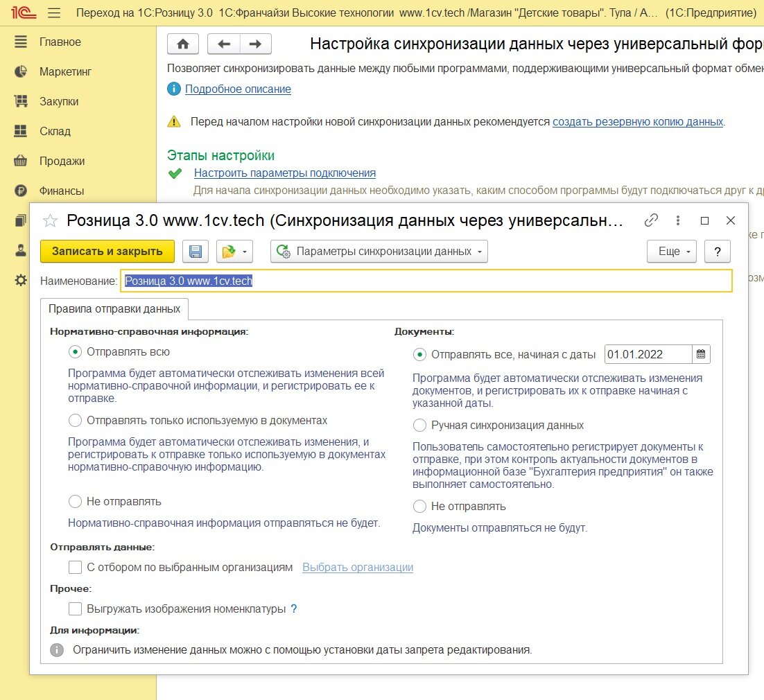Close the Розница 3.0 dialog

pos(731,220)
